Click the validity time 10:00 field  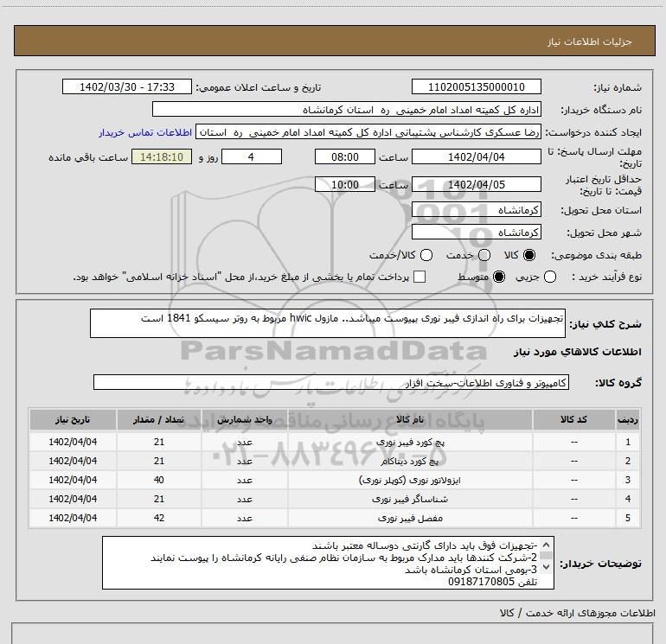pos(345,185)
